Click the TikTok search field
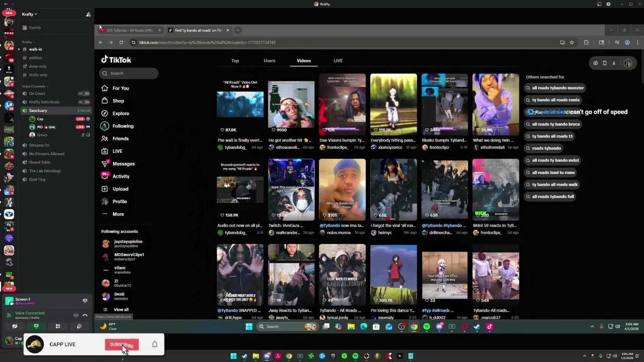Viewport: 644px width, 362px height. (129, 73)
